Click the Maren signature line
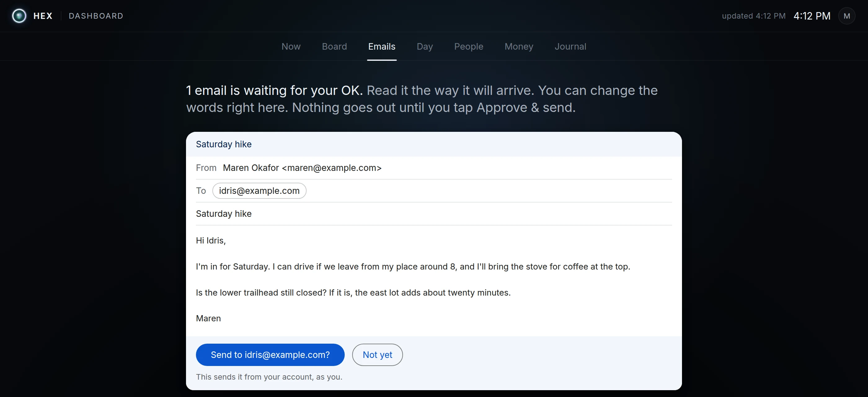Screen dimensions: 868x397 pos(208,318)
